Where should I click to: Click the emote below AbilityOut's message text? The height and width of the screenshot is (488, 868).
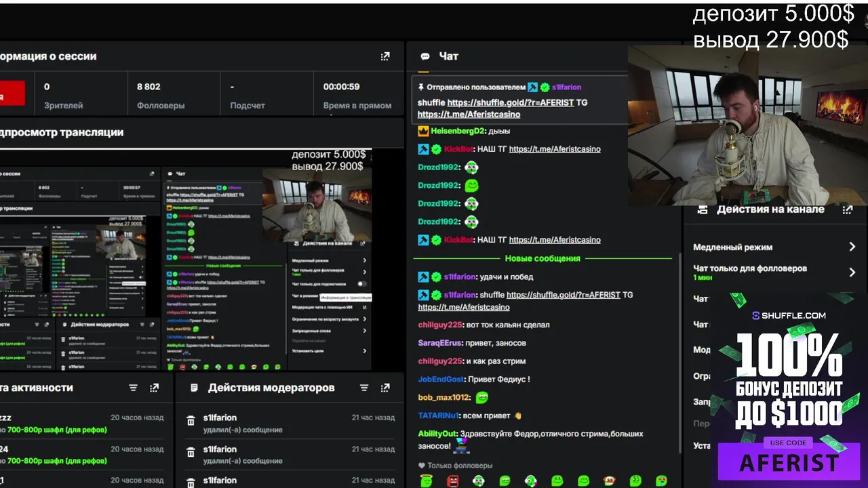[x=462, y=445]
